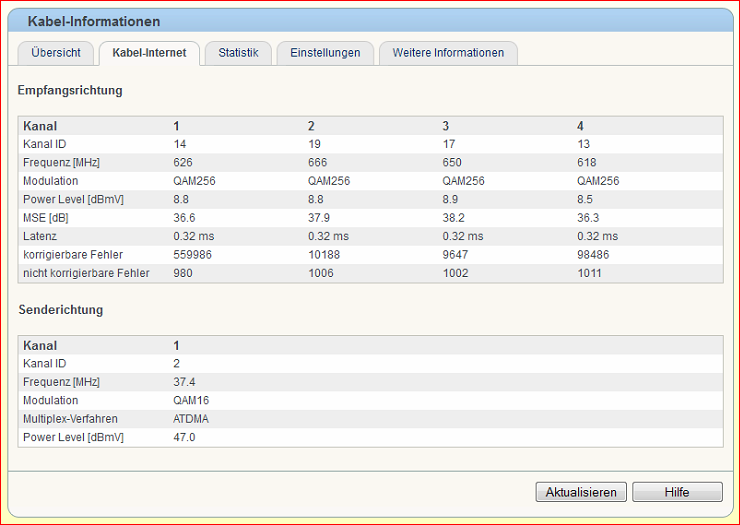Go to the Einstellungen tab
740x525 pixels.
pyautogui.click(x=325, y=53)
